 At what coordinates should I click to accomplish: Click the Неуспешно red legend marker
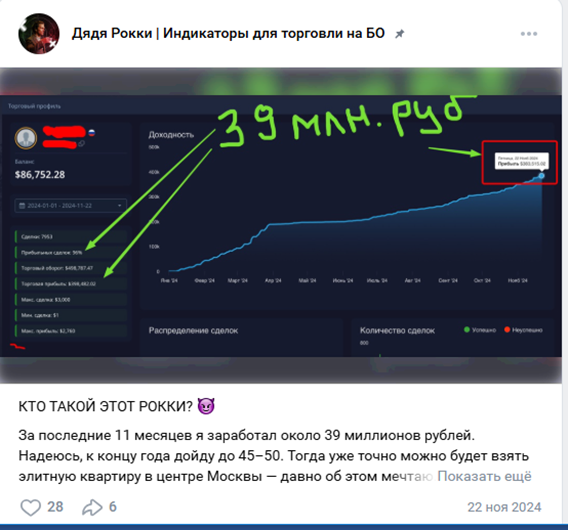[507, 329]
